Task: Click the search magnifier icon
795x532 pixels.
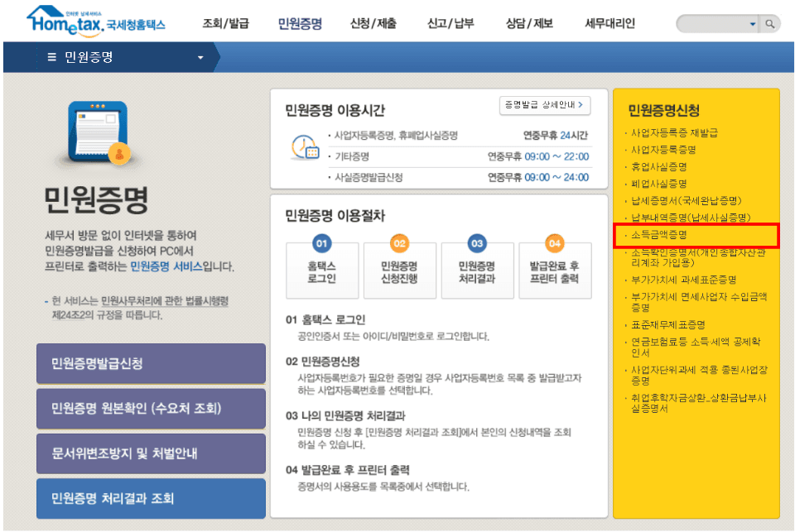Action: (771, 23)
